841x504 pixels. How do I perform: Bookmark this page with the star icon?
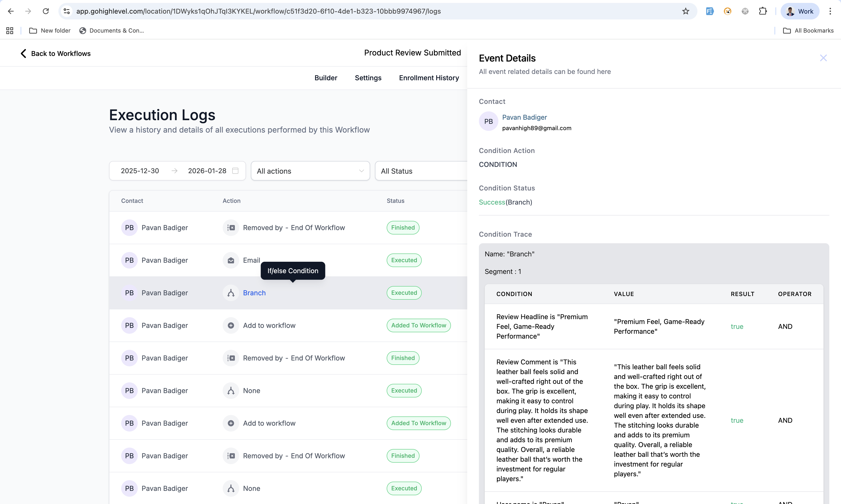click(x=686, y=11)
